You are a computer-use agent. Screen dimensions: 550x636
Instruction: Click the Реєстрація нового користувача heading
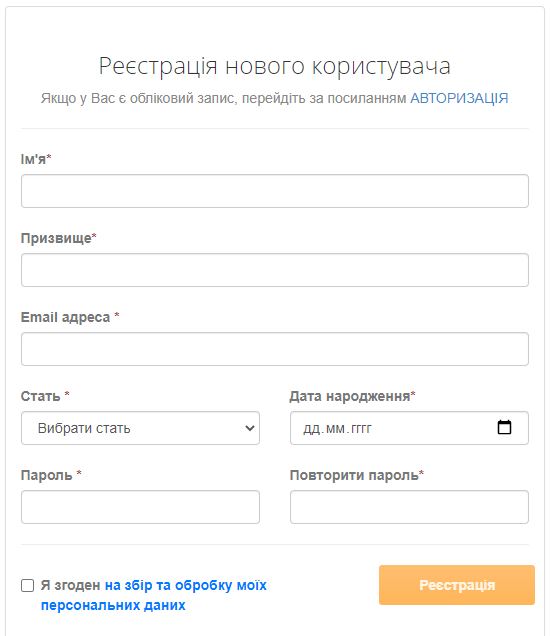click(275, 66)
